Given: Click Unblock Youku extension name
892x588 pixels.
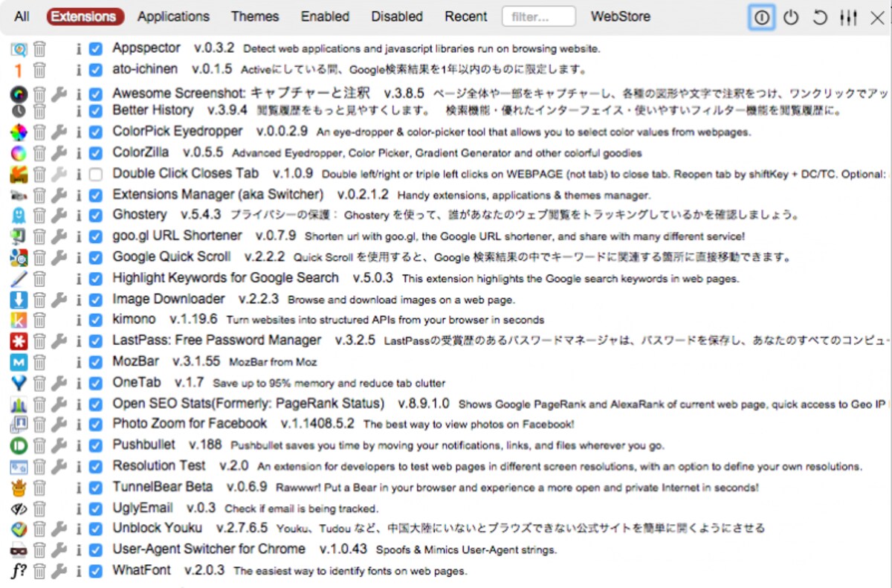Looking at the screenshot, I should (x=157, y=529).
